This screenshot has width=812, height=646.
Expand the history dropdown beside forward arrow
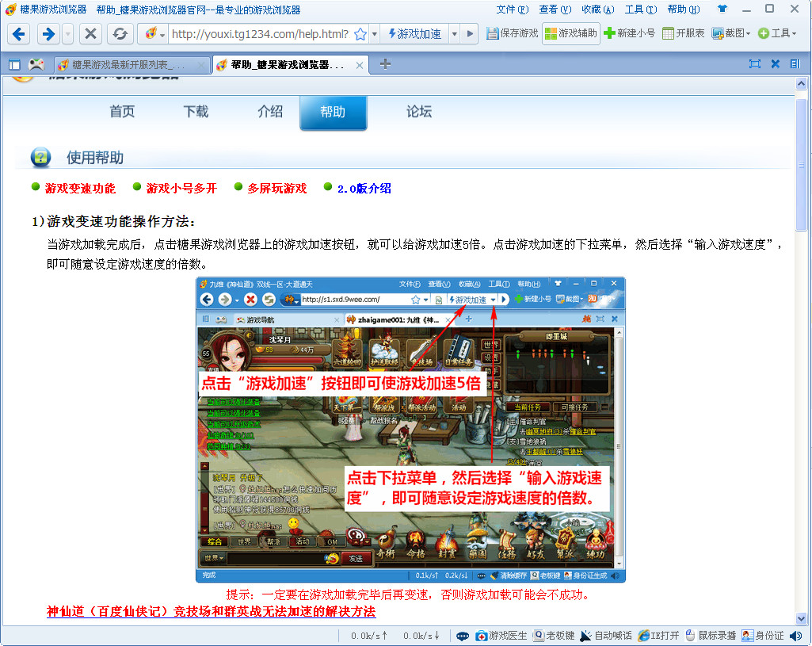tap(68, 34)
